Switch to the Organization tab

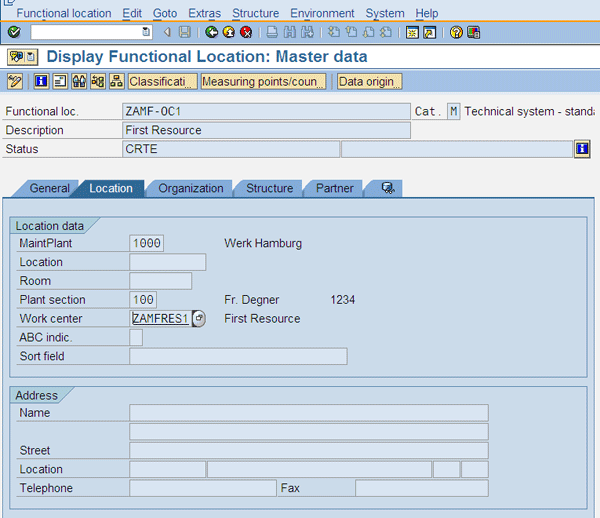point(190,188)
